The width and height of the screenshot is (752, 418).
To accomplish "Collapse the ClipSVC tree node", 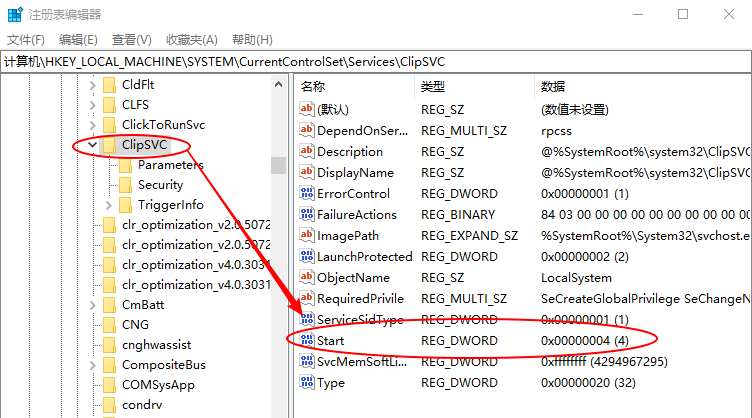I will point(93,145).
